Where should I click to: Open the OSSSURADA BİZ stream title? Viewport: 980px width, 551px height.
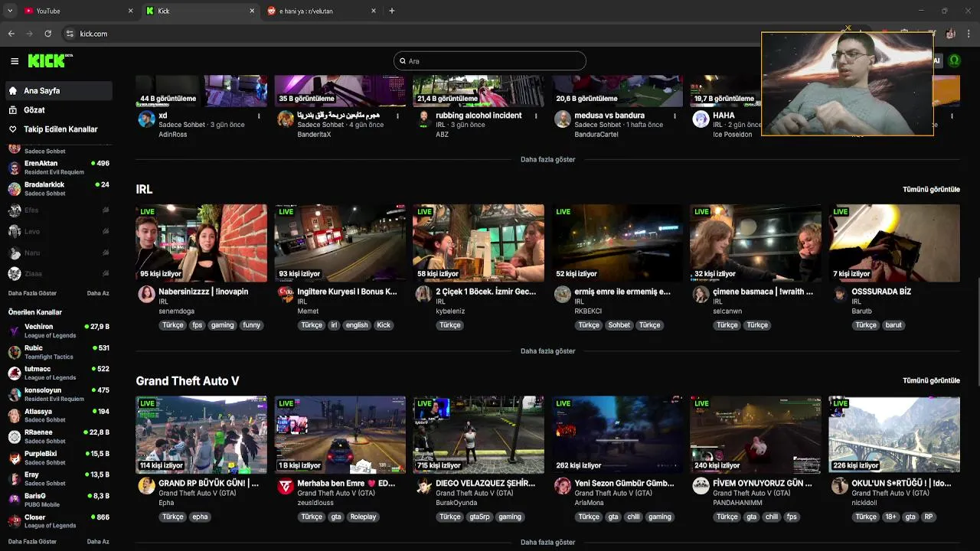[x=881, y=292]
